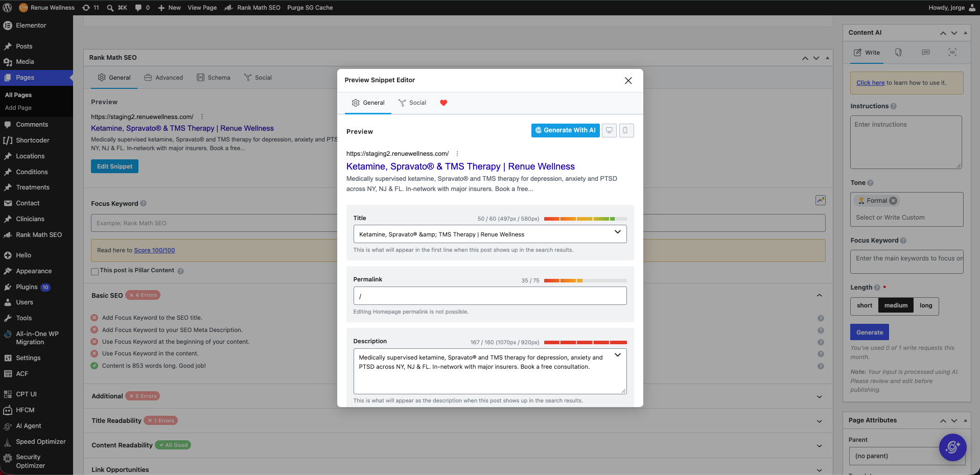Screen dimensions: 980x475
Task: Select medium length option
Action: point(896,305)
